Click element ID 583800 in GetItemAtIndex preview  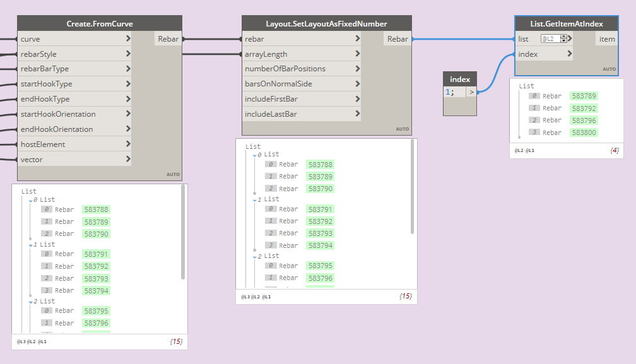[x=583, y=132]
